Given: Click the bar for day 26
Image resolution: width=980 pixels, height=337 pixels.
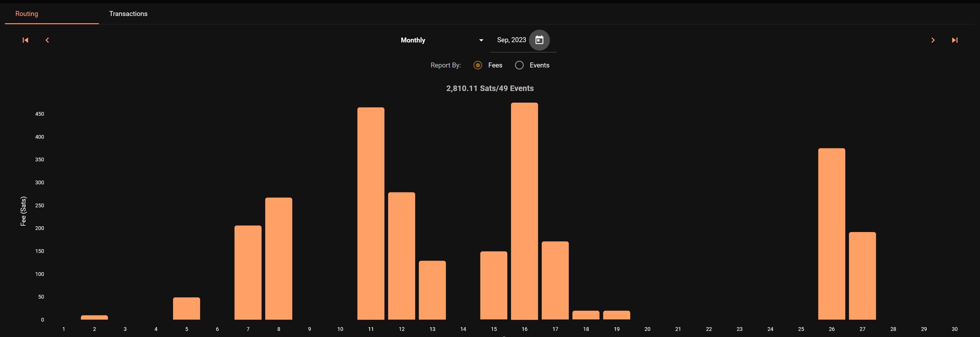Looking at the screenshot, I should click(x=832, y=234).
